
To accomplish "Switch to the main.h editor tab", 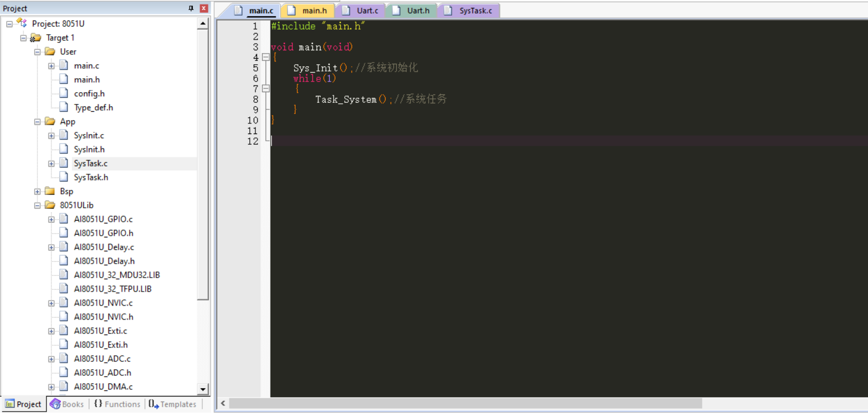I will [x=308, y=11].
